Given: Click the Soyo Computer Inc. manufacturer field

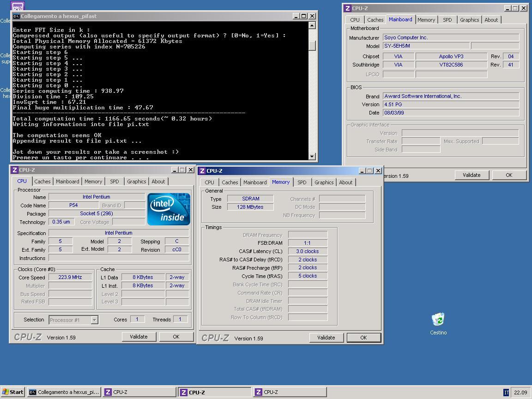Looking at the screenshot, I should [x=451, y=38].
